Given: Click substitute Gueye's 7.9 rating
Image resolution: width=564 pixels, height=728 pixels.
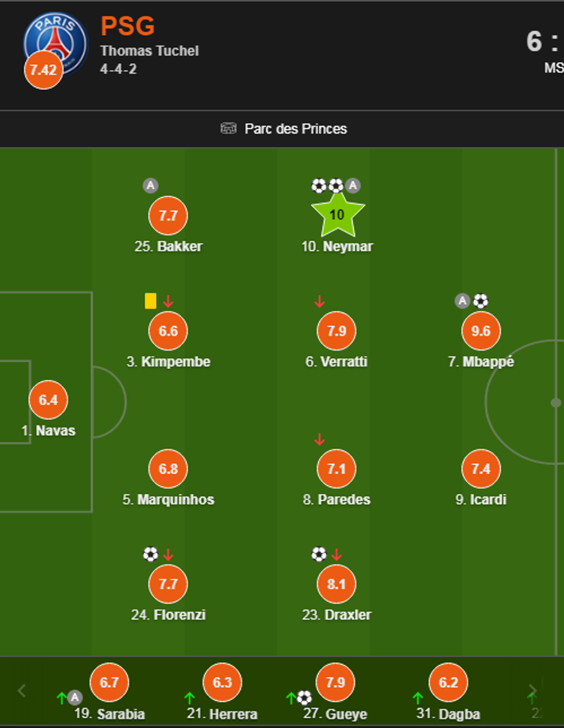Looking at the screenshot, I should pos(336,683).
